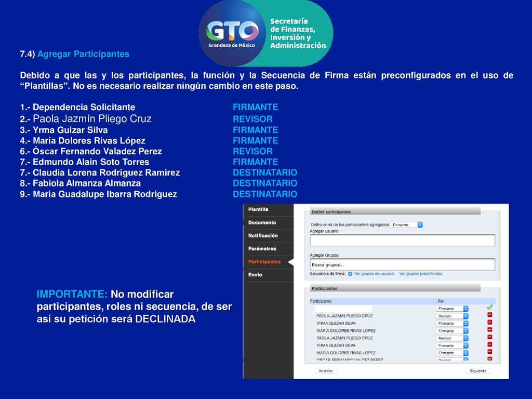Open the Envío step in sidebar
This screenshot has width=532, height=399.
click(255, 275)
